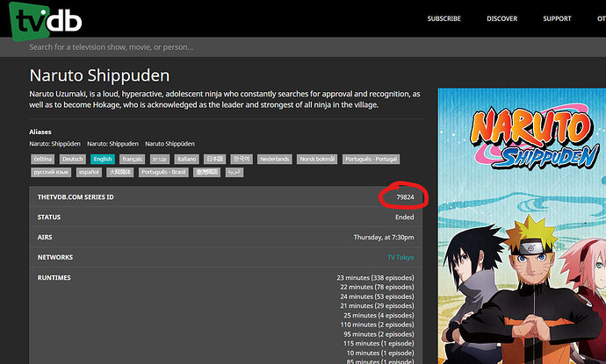The image size is (606, 364).
Task: Open the Discover menu item
Action: click(x=501, y=18)
